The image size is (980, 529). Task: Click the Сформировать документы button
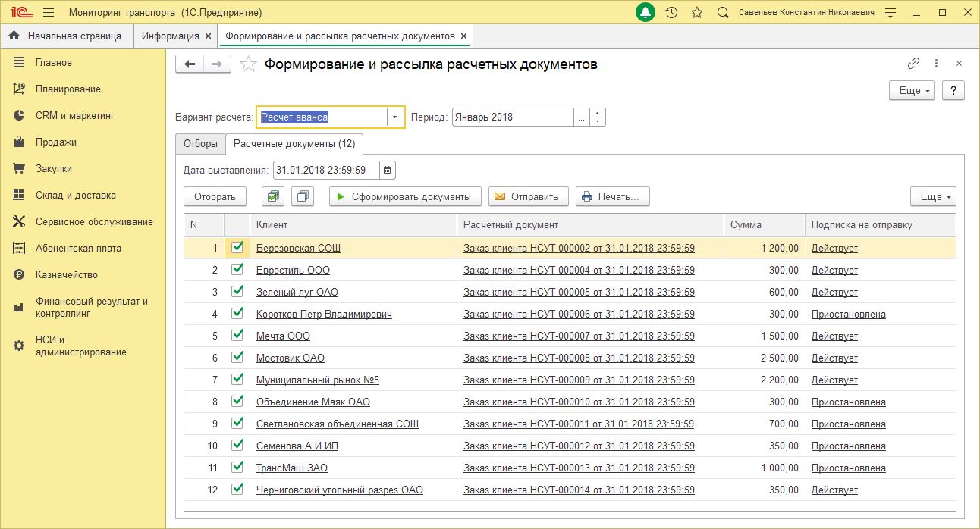click(x=405, y=196)
